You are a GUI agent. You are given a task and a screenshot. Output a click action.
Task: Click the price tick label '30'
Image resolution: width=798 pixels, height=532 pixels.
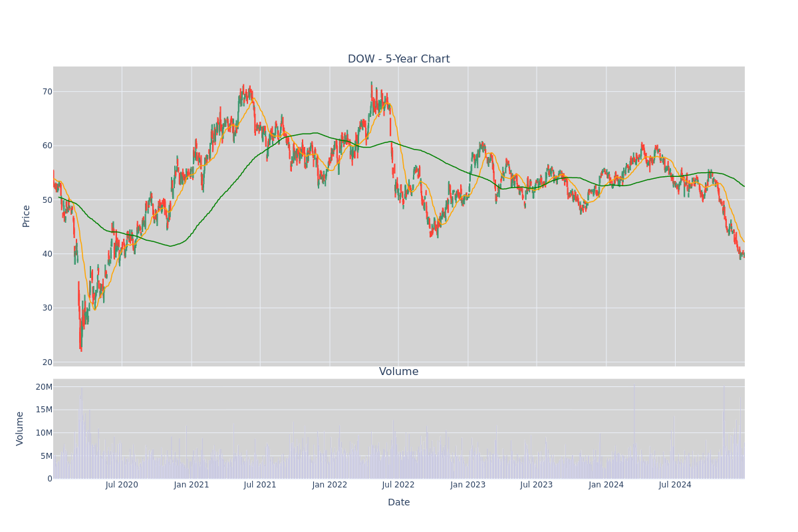coord(47,308)
